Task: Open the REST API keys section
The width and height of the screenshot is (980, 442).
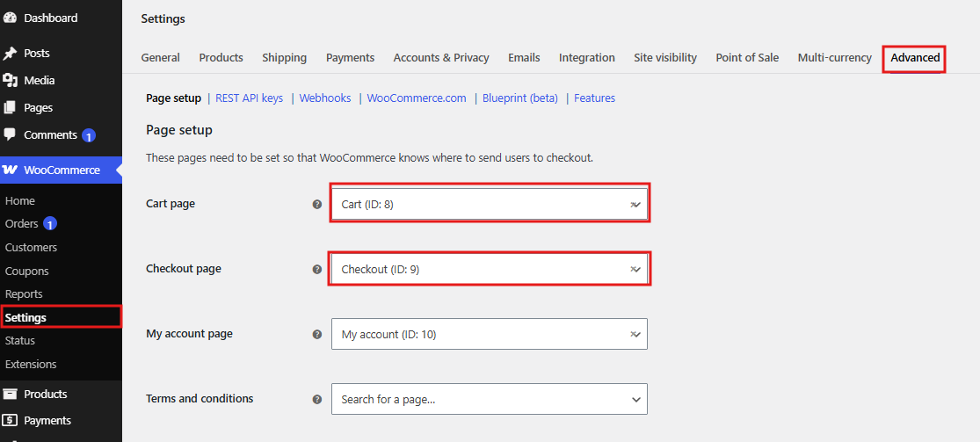Action: tap(249, 98)
